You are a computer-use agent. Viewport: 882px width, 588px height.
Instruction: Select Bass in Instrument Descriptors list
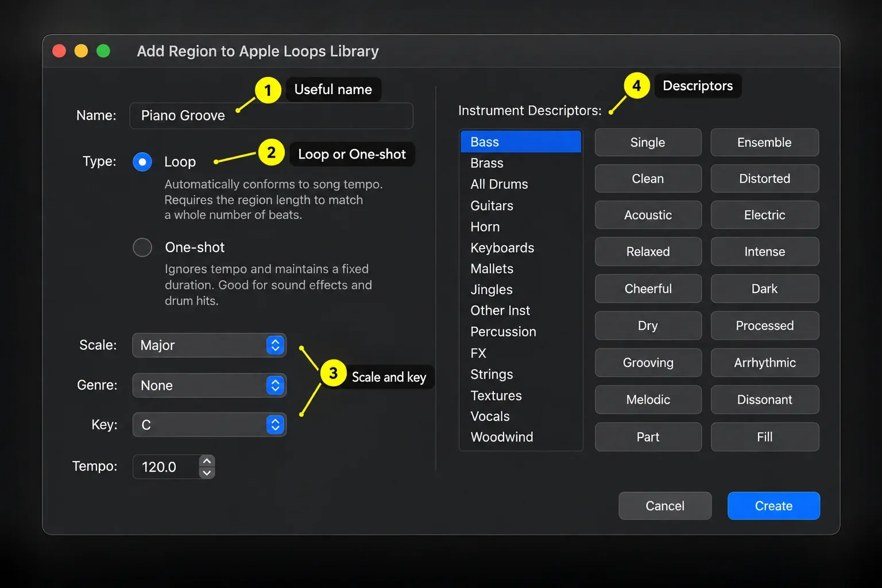[521, 142]
